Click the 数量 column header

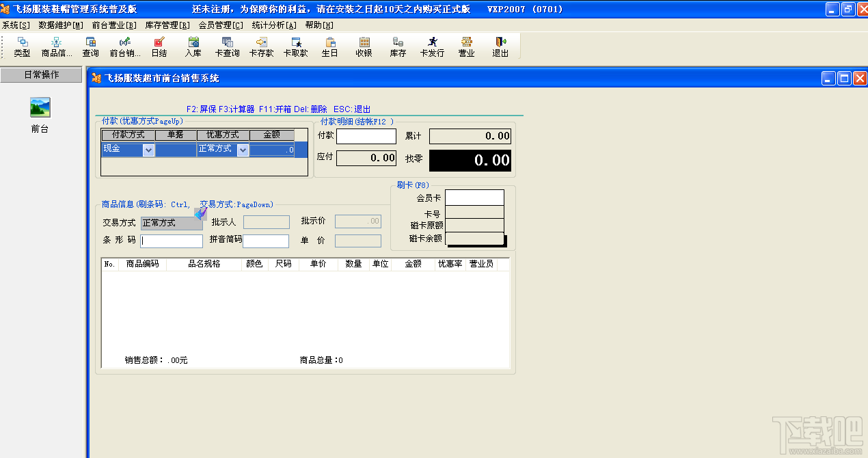tap(353, 264)
